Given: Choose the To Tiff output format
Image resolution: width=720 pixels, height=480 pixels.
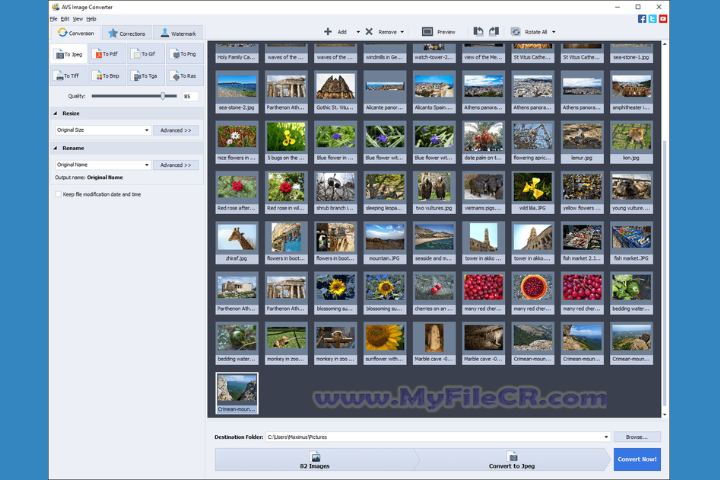Looking at the screenshot, I should click(x=69, y=76).
